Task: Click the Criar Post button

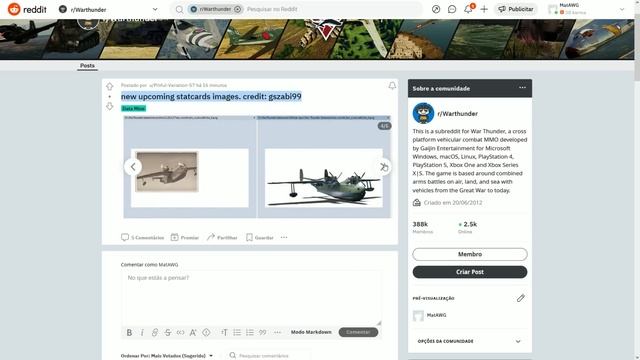Action: (x=470, y=272)
